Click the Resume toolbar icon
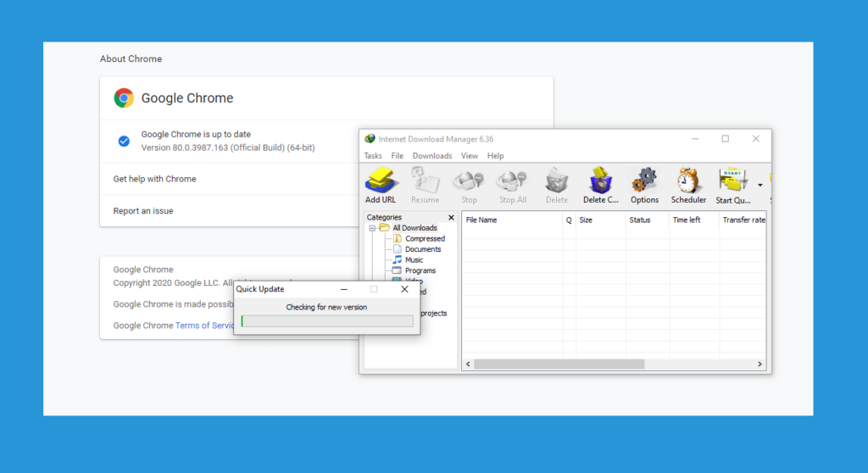The image size is (868, 473). click(x=425, y=181)
